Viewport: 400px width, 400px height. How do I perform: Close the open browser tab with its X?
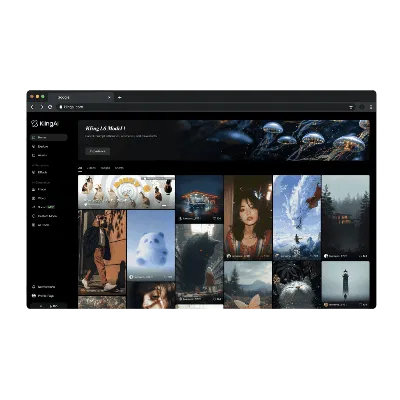pyautogui.click(x=109, y=98)
